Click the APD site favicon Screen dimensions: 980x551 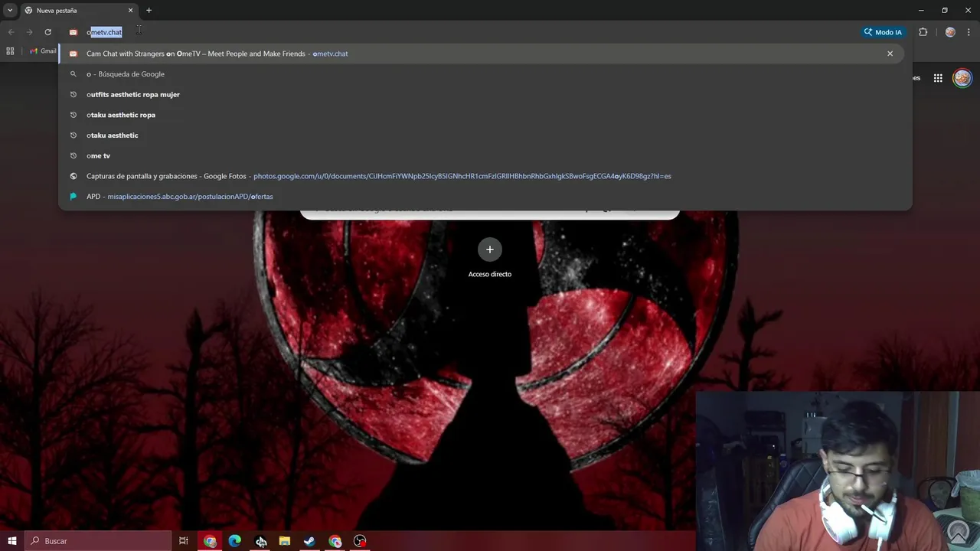(73, 197)
